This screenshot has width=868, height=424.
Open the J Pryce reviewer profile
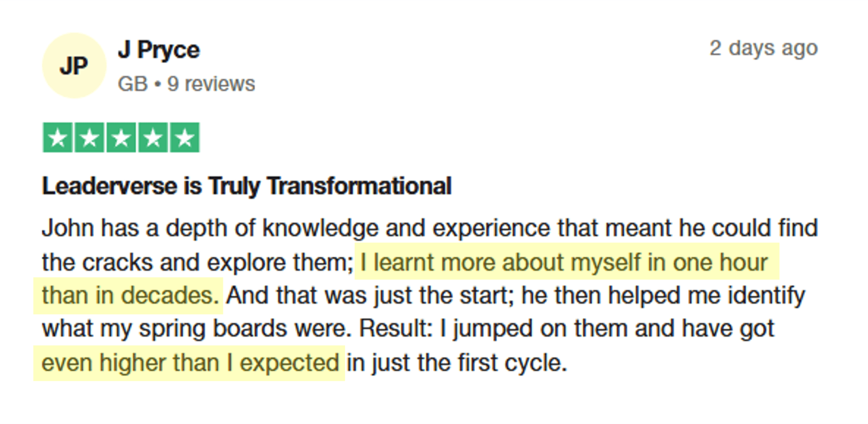click(159, 50)
